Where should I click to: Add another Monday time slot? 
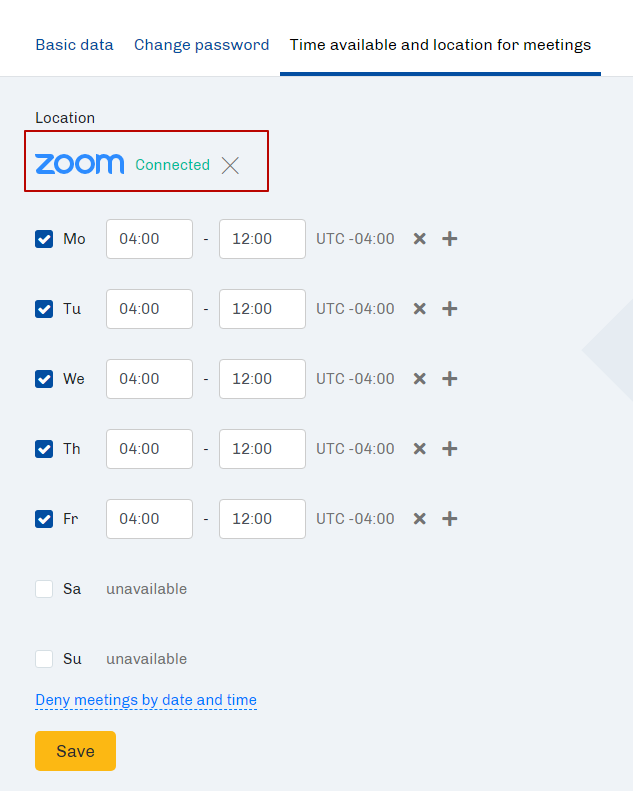pos(449,239)
